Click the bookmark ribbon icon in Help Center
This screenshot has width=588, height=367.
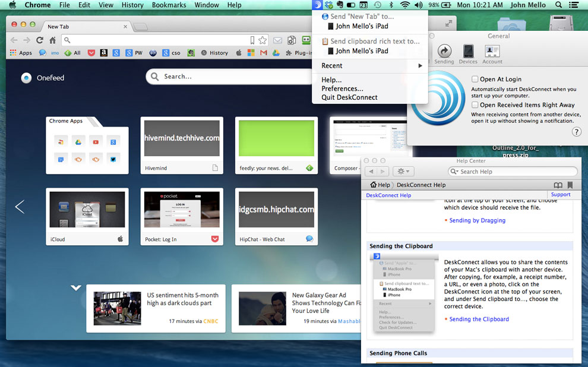click(x=570, y=185)
